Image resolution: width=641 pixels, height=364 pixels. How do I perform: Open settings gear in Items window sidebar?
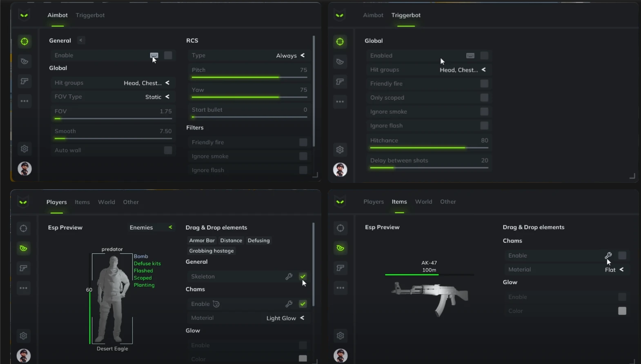[x=341, y=335]
